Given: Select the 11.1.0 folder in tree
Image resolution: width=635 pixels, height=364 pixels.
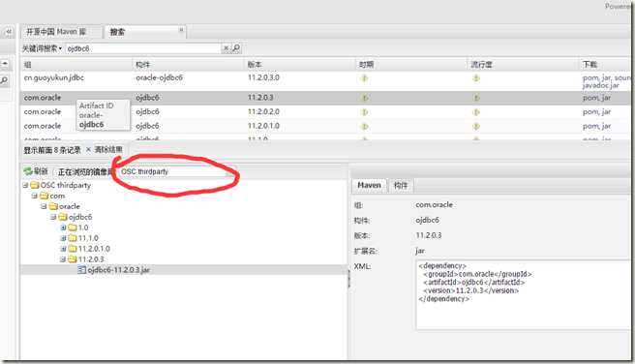Looking at the screenshot, I should coord(88,238).
